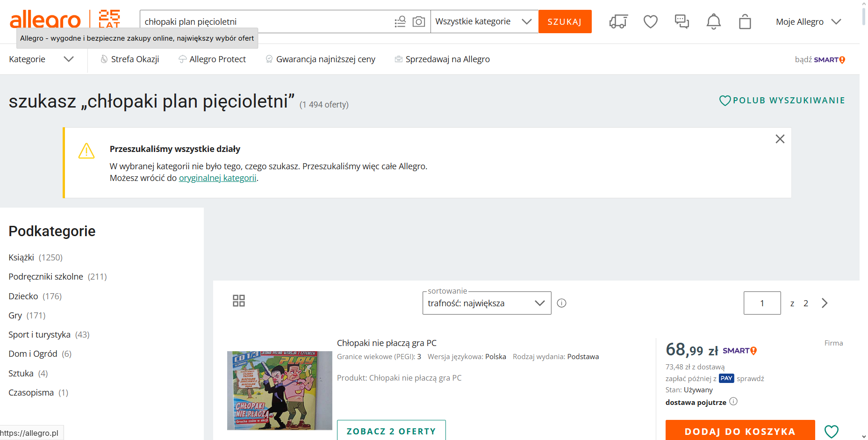The image size is (868, 440).
Task: Close the yellow warning notice
Action: 780,139
